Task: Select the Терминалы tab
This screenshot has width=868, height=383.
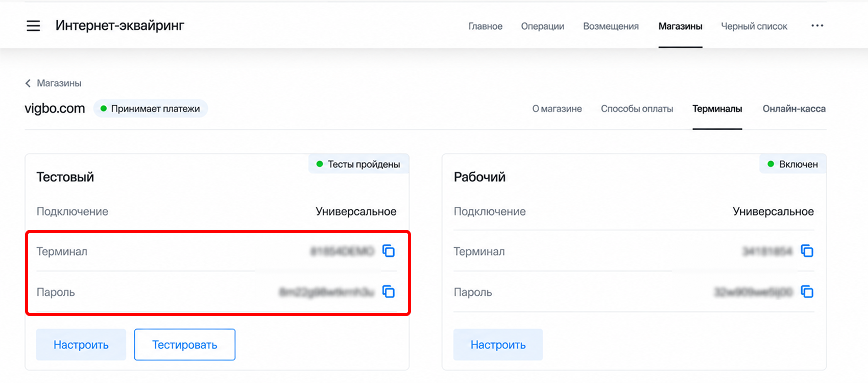Action: click(717, 109)
